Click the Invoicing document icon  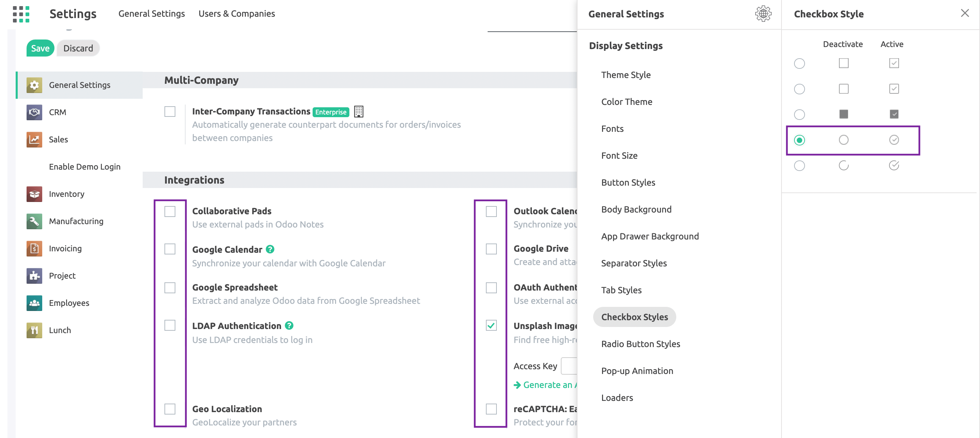34,249
